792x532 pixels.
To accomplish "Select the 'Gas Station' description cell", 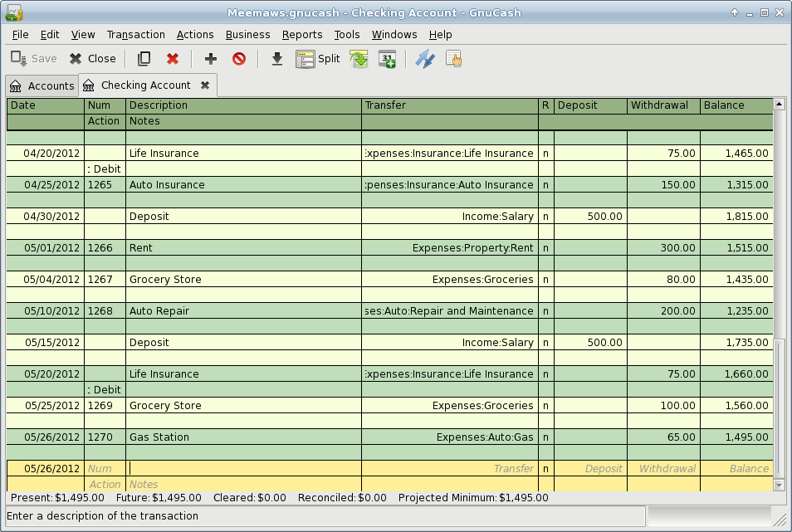I will [x=243, y=437].
